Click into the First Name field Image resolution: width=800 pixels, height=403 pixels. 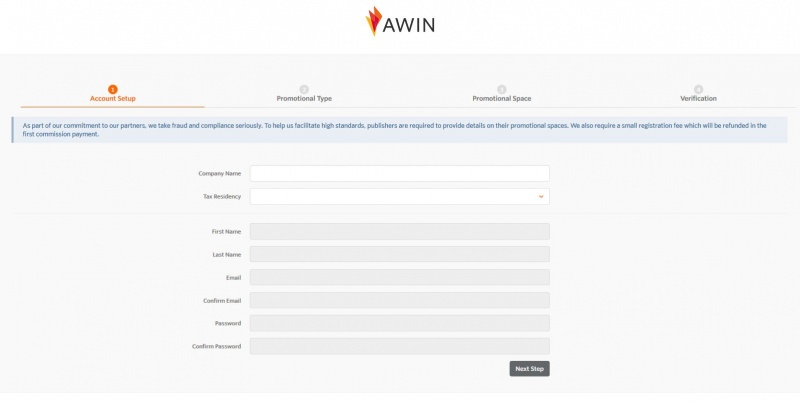(x=399, y=231)
